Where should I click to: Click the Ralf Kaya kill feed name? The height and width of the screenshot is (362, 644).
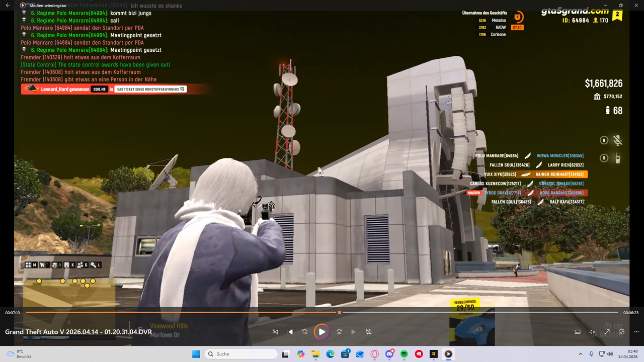point(567,202)
